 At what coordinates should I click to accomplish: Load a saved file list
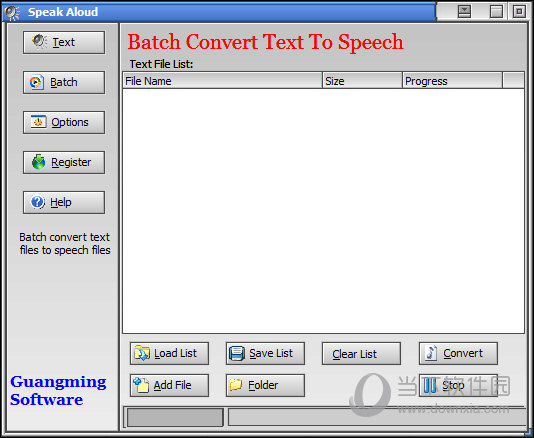coord(169,353)
